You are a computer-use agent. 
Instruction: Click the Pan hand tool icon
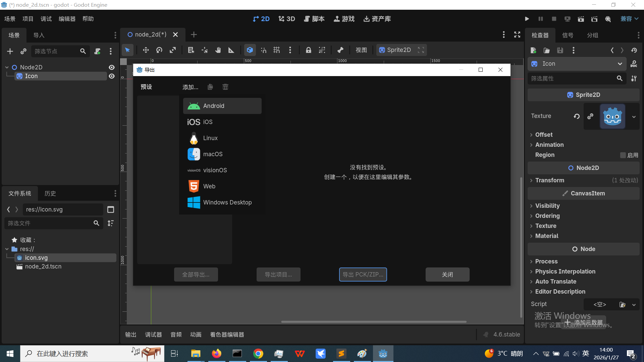pyautogui.click(x=218, y=50)
